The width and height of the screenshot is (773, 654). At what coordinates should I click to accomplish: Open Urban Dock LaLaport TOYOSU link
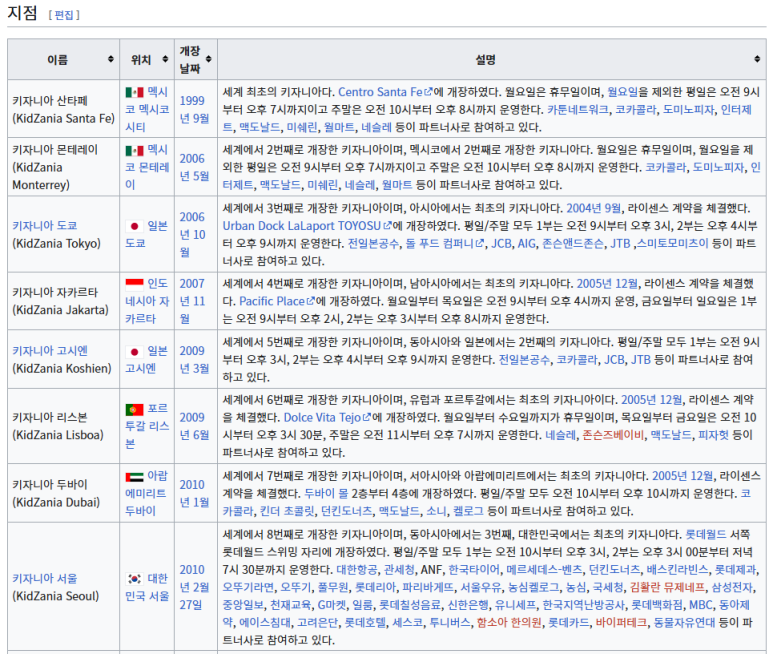(307, 226)
